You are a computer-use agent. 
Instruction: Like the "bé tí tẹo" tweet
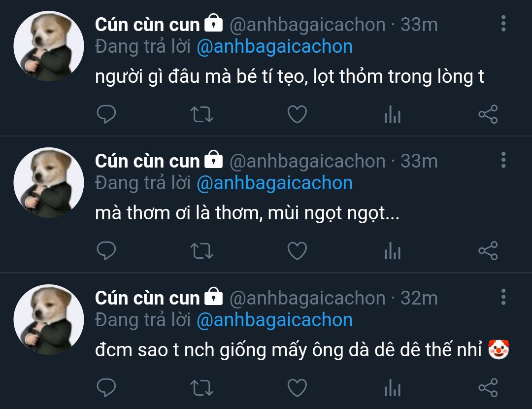(297, 115)
